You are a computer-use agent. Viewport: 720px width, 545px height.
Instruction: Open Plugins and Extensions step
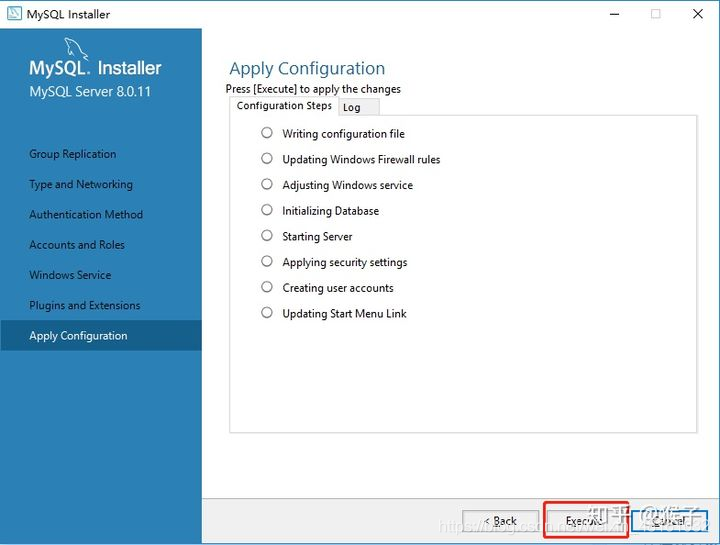84,305
